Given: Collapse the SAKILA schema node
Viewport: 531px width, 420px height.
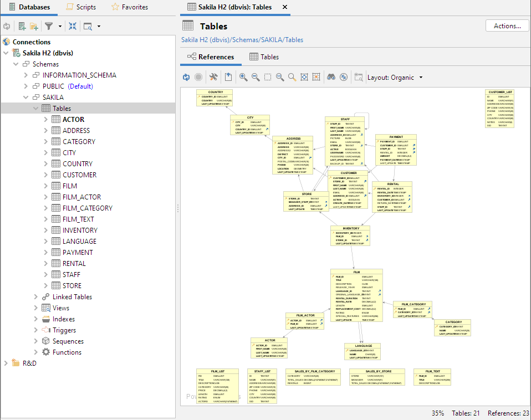Looking at the screenshot, I should tap(25, 97).
